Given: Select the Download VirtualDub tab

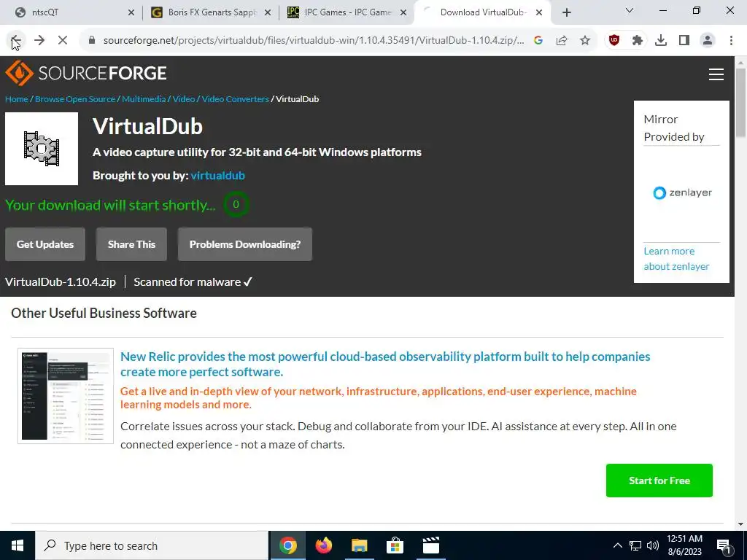Looking at the screenshot, I should point(482,12).
